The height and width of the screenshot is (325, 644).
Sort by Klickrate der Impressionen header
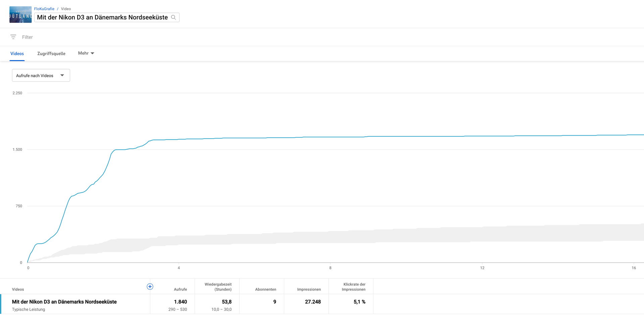(354, 287)
